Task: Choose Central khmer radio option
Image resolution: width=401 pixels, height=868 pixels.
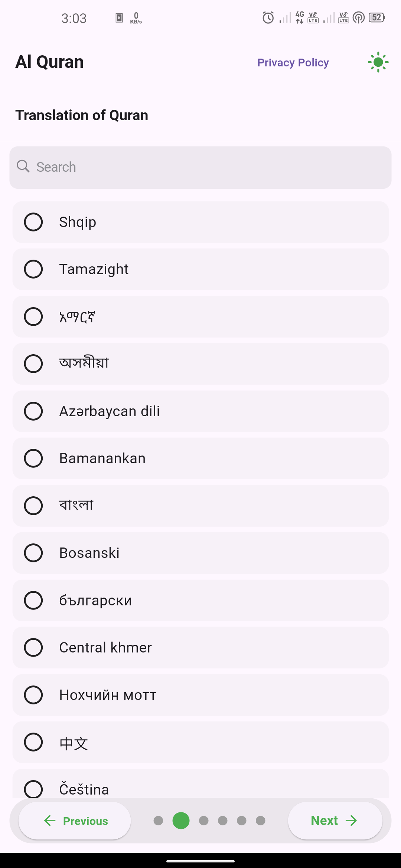Action: pos(33,648)
